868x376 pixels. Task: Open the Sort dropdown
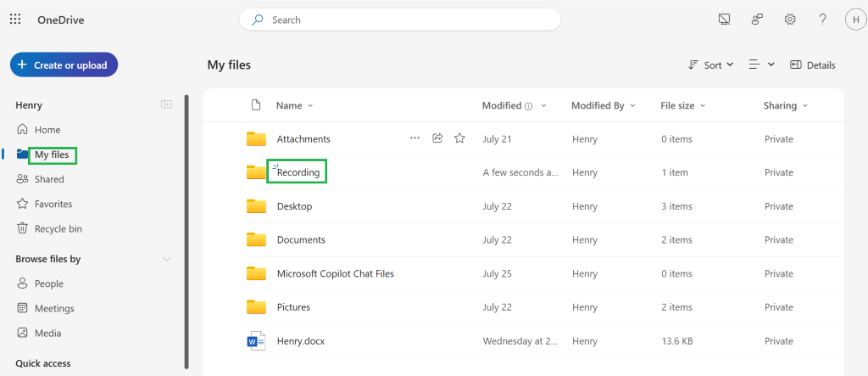click(711, 65)
